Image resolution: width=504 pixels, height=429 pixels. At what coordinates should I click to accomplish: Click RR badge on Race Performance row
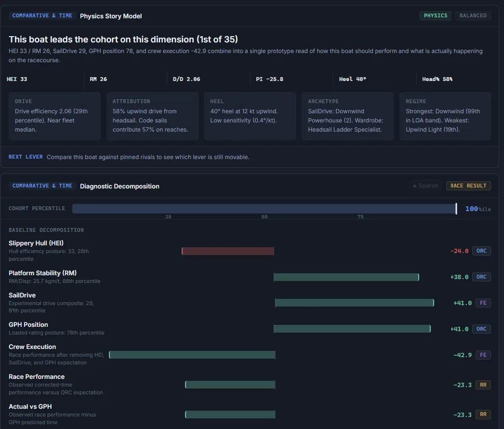pyautogui.click(x=483, y=385)
